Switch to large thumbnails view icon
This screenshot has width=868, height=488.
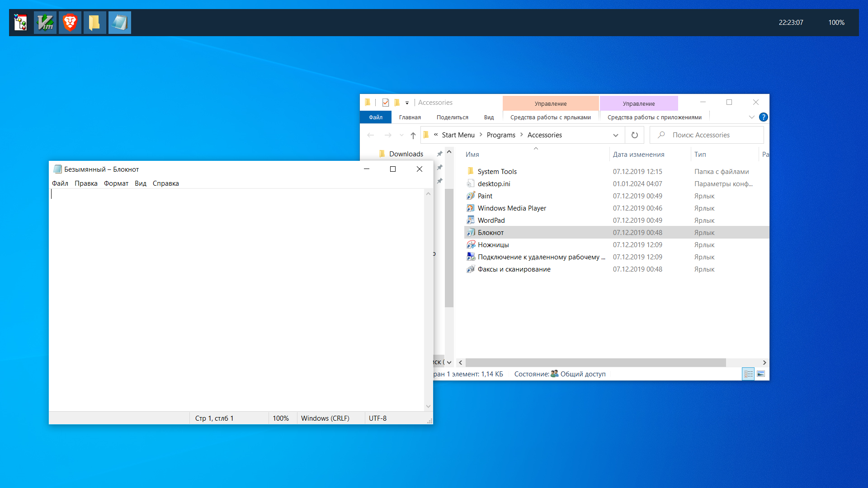click(761, 374)
